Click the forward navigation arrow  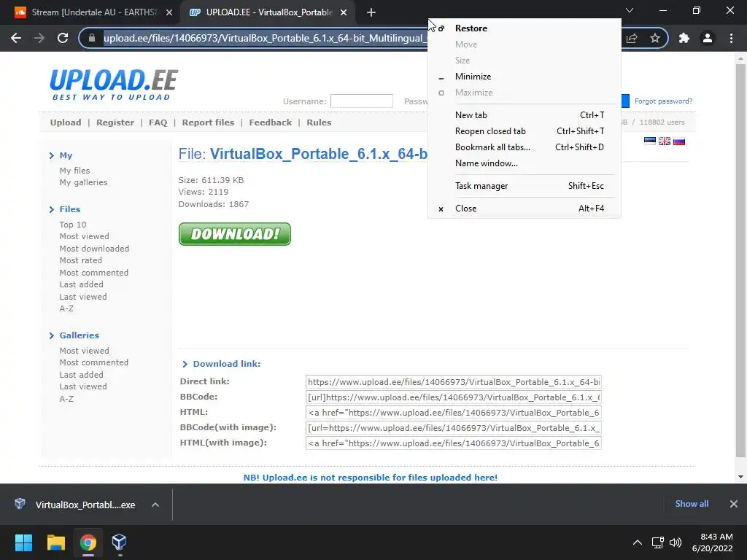coord(39,38)
